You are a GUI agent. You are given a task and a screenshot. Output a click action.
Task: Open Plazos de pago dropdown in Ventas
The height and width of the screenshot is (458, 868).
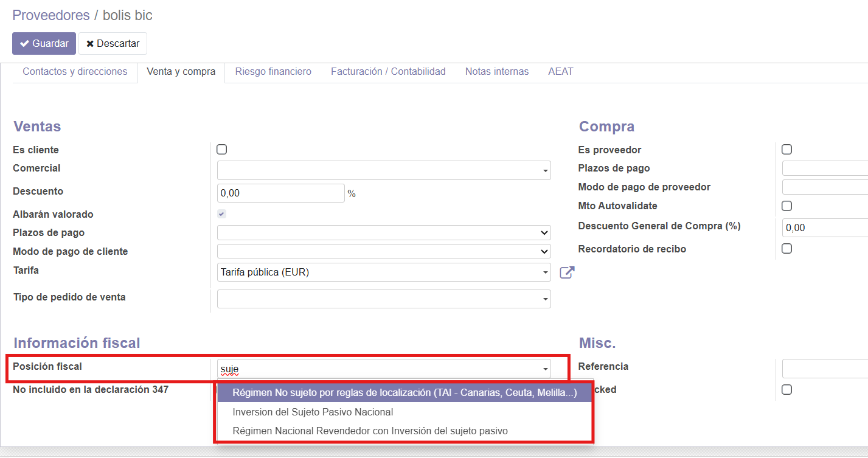383,233
